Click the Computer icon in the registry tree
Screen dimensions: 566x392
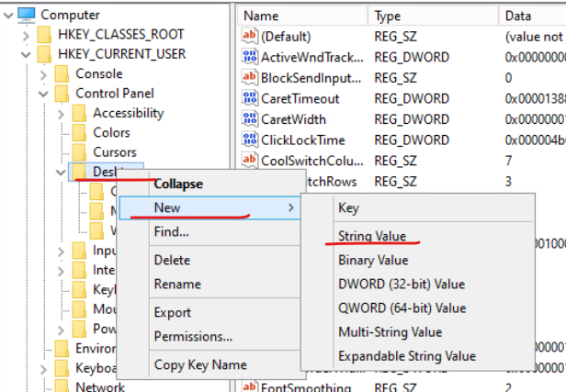coord(27,15)
